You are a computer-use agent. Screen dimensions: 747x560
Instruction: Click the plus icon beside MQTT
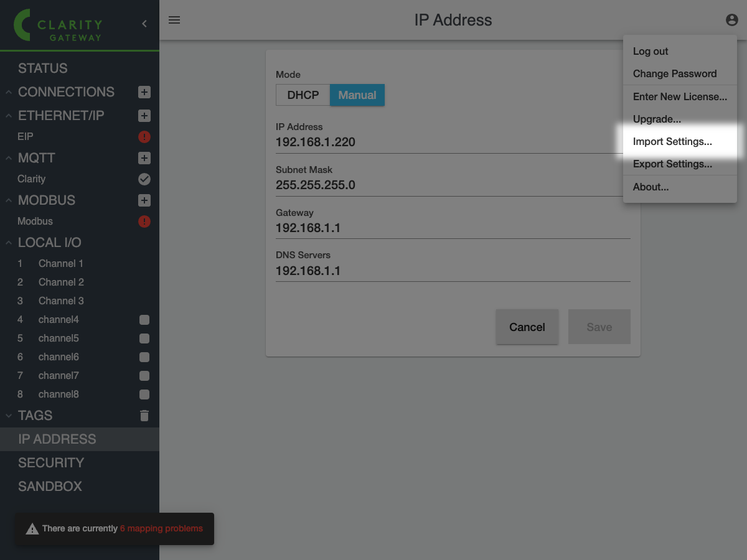pyautogui.click(x=144, y=158)
